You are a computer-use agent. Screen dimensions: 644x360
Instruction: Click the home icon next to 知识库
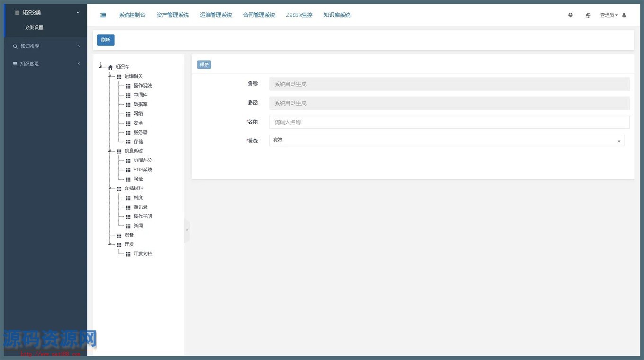tap(110, 67)
